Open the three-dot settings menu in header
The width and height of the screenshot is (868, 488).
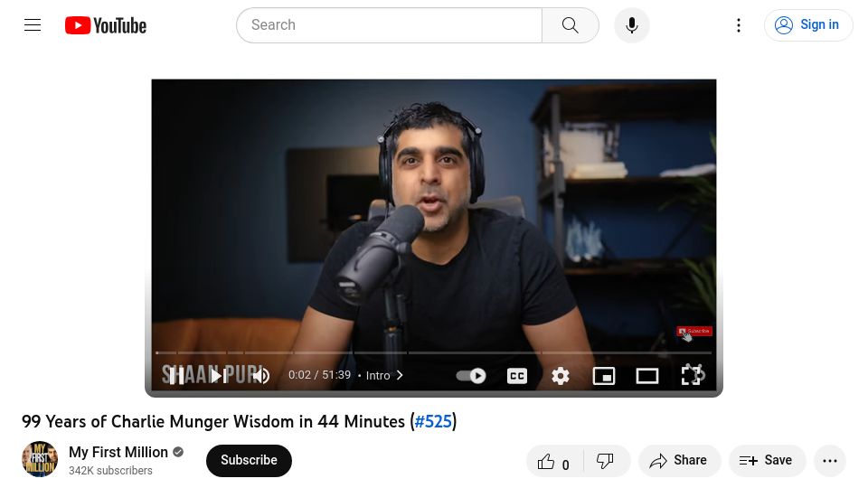pyautogui.click(x=739, y=25)
